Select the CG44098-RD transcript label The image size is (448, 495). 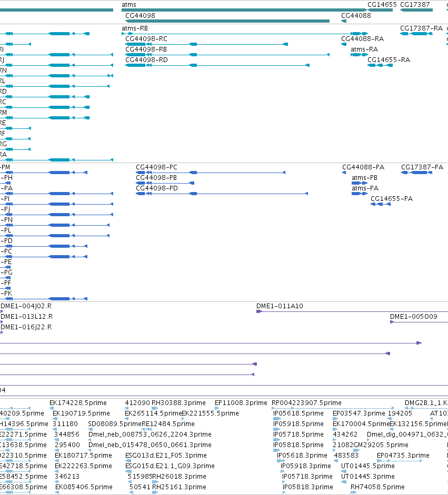(146, 59)
